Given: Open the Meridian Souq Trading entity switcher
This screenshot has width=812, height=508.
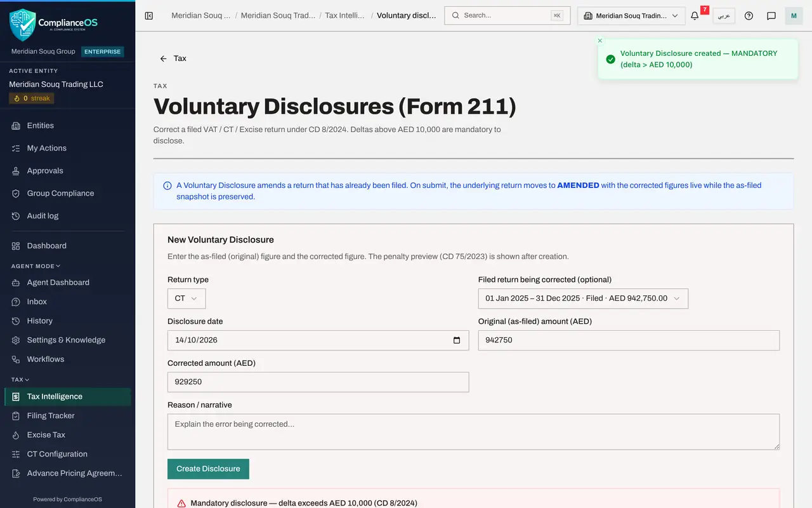Looking at the screenshot, I should [631, 16].
